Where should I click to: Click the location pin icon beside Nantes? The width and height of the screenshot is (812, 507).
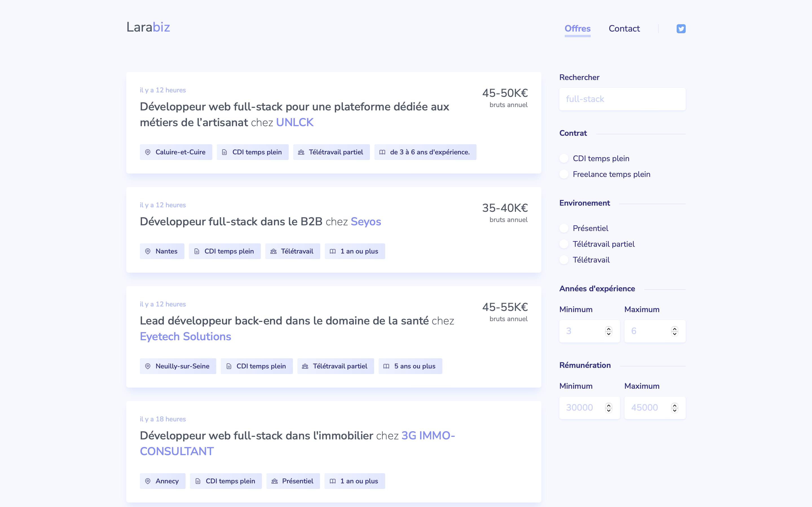[148, 252]
